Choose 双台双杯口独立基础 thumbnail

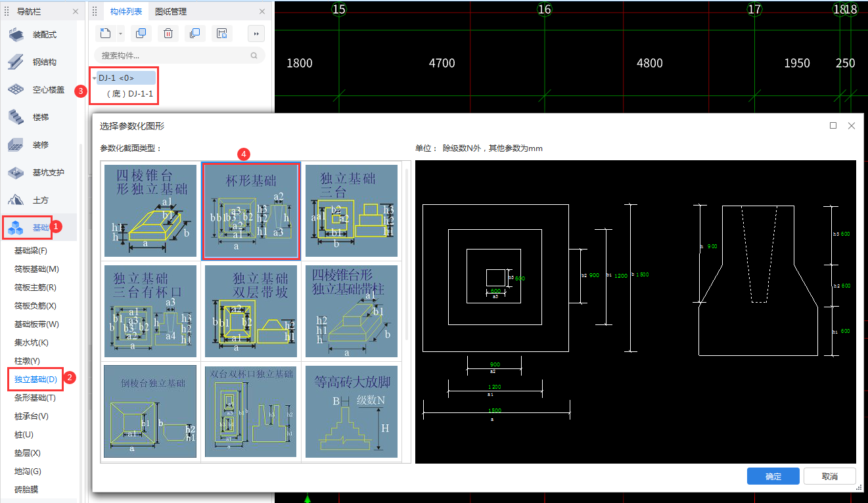(x=251, y=411)
